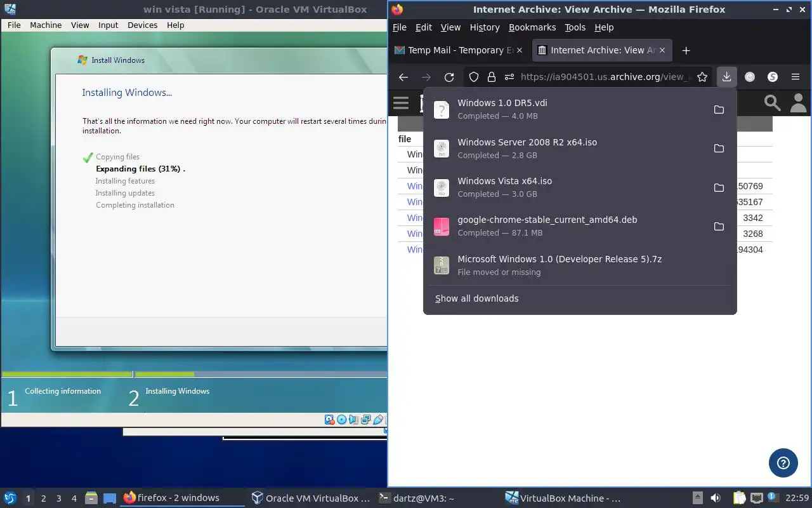Image resolution: width=812 pixels, height=508 pixels.
Task: Click the shield tracking protection icon
Action: point(474,77)
